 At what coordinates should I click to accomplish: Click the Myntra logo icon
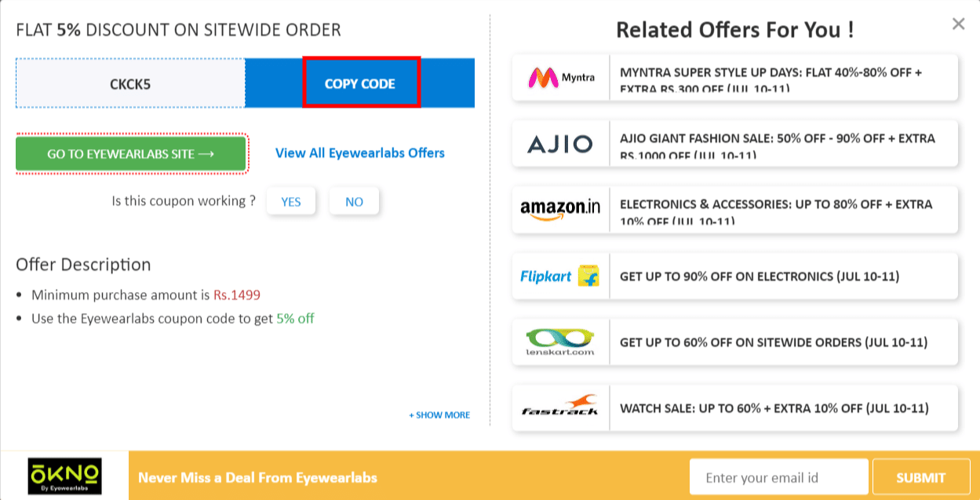pos(560,76)
